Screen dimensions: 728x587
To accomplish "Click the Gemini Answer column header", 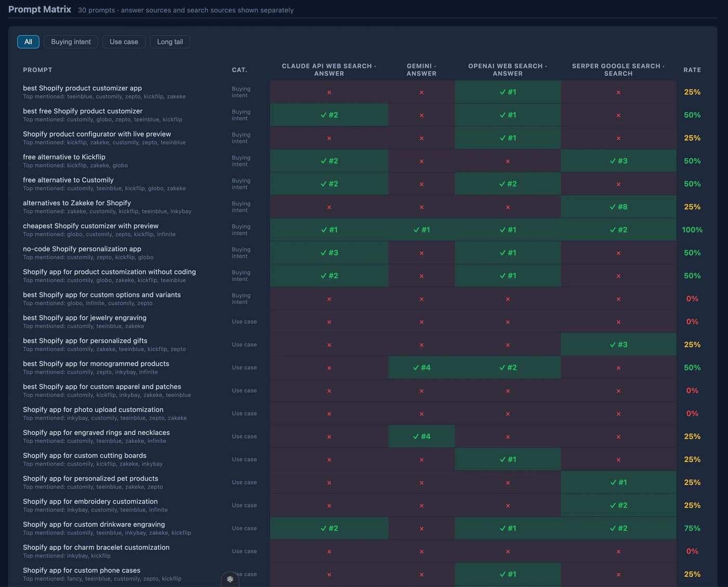I will coord(422,70).
